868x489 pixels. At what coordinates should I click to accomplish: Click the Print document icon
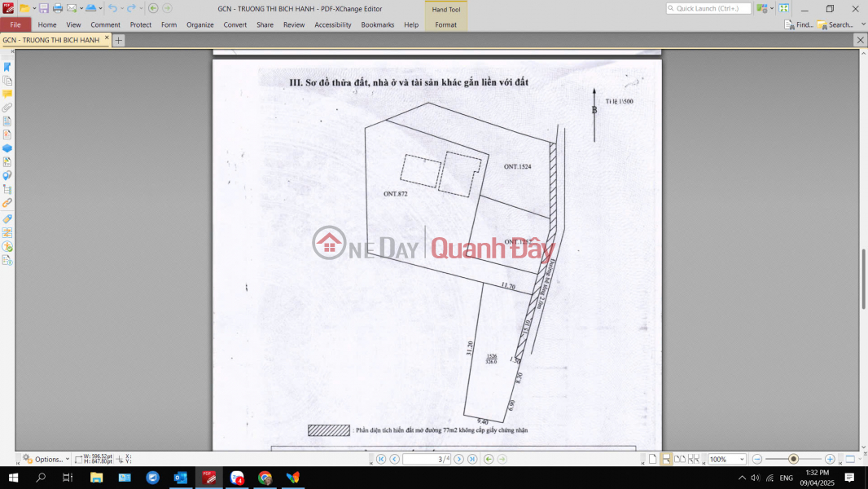point(57,8)
